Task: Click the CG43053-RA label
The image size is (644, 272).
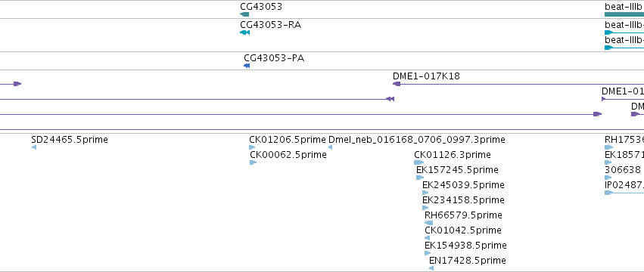Action: point(271,25)
